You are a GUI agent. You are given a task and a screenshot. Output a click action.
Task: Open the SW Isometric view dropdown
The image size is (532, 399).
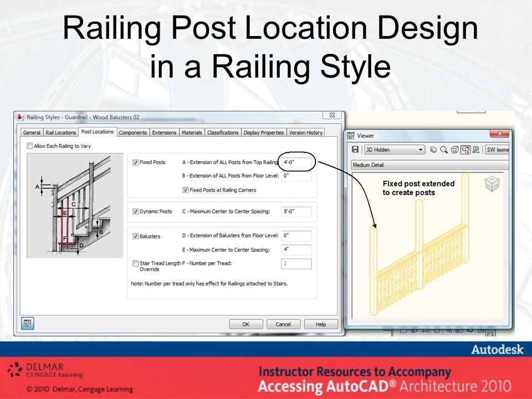tap(497, 150)
